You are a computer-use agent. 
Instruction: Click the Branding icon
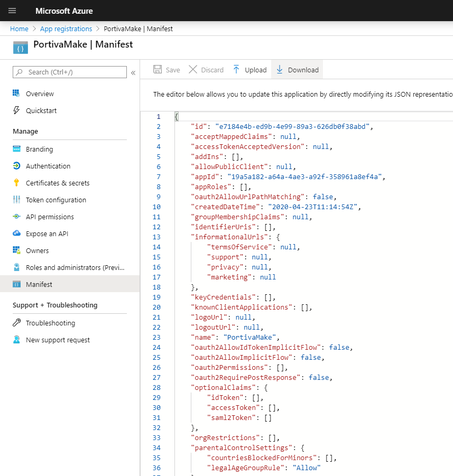pyautogui.click(x=16, y=149)
